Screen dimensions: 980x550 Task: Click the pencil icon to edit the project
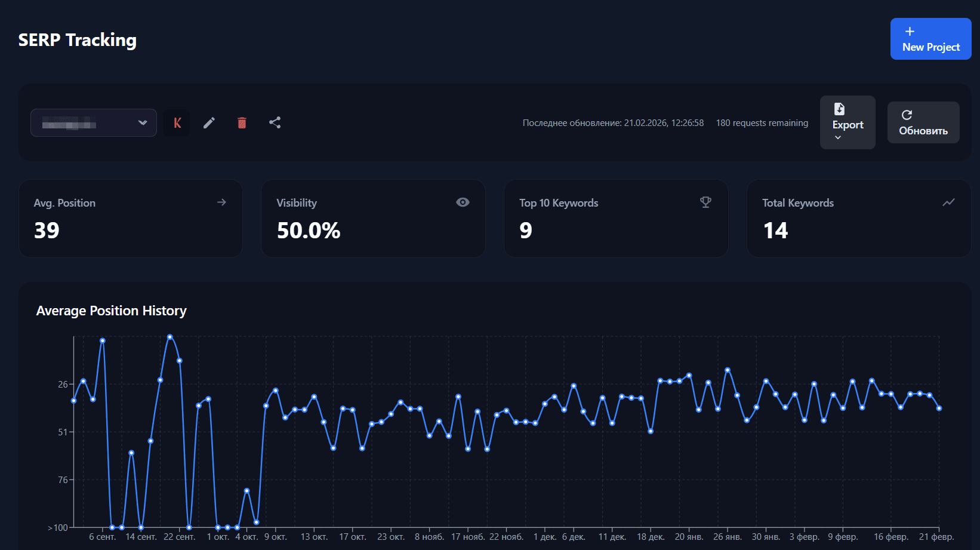209,122
